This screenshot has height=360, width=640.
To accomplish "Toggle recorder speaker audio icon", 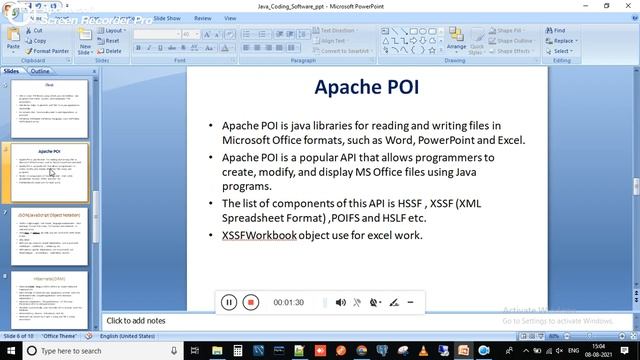I will point(340,302).
